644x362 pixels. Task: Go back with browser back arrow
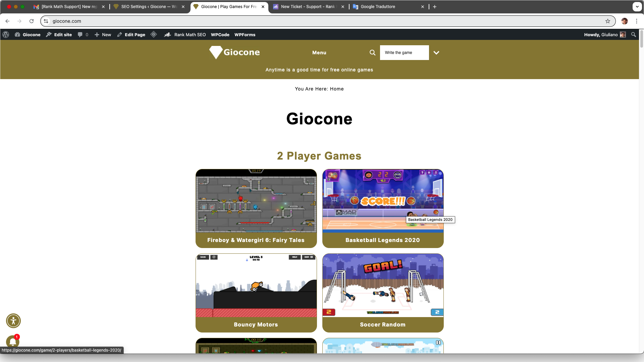(7, 21)
